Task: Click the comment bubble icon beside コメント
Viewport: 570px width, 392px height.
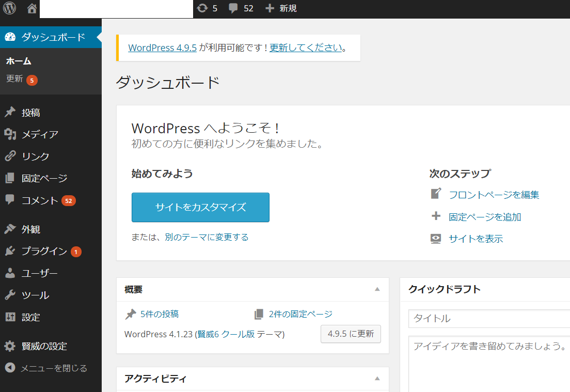Action: point(10,199)
